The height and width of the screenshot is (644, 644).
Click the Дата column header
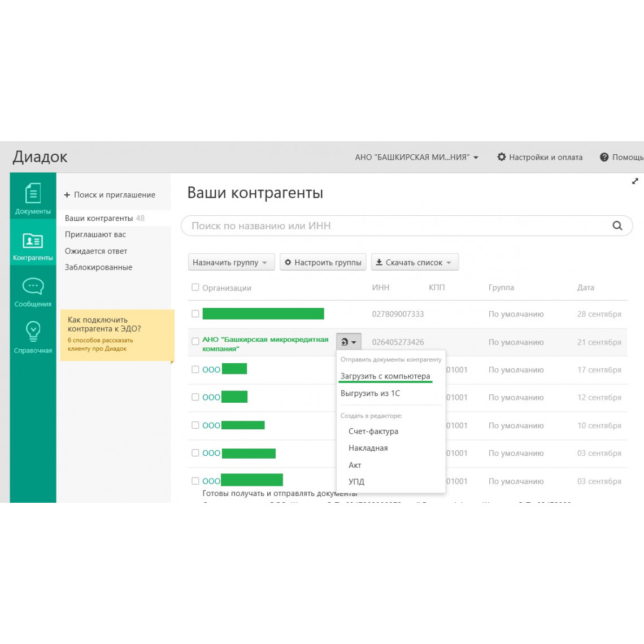586,288
